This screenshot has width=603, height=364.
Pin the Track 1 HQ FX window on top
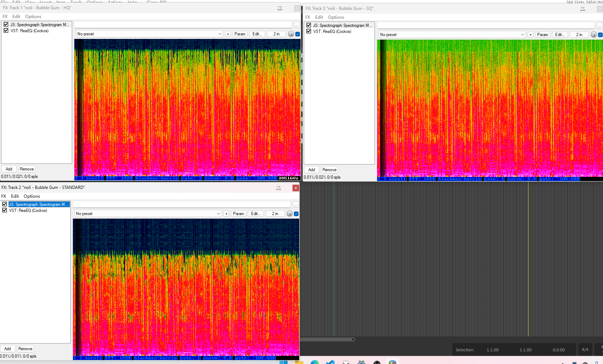coord(280,8)
